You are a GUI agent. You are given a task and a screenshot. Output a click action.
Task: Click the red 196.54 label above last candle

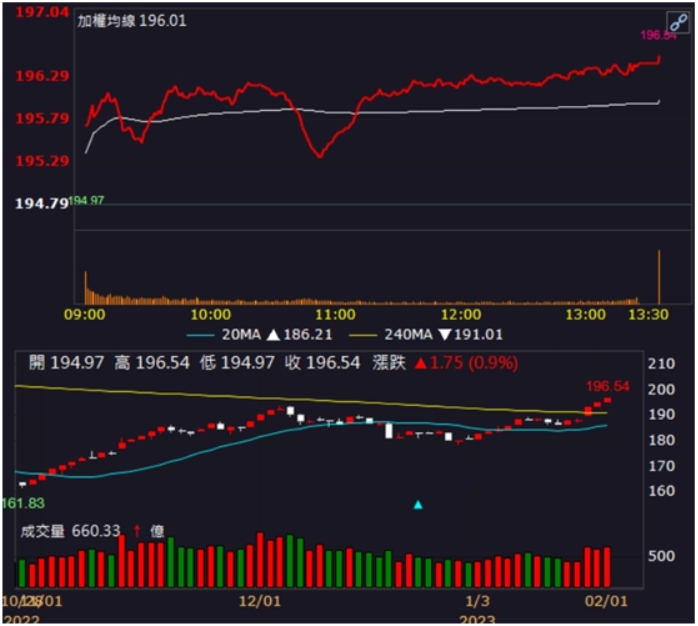(608, 386)
